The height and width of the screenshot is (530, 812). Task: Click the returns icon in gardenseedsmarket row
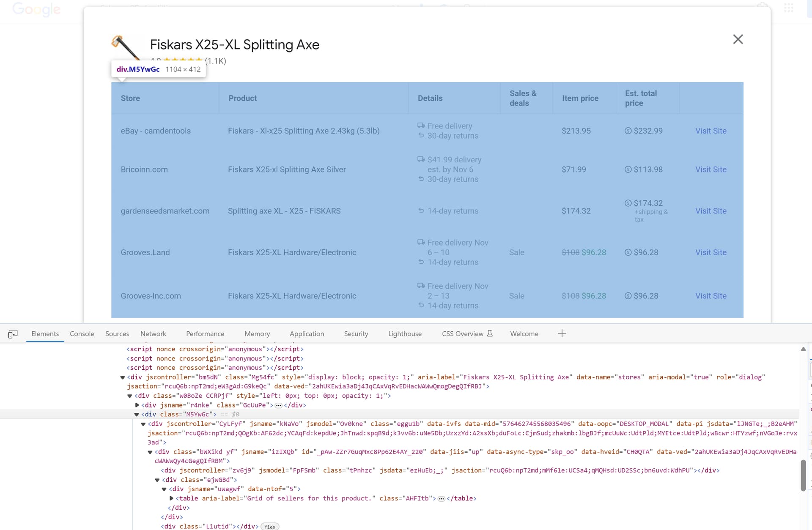coord(421,210)
